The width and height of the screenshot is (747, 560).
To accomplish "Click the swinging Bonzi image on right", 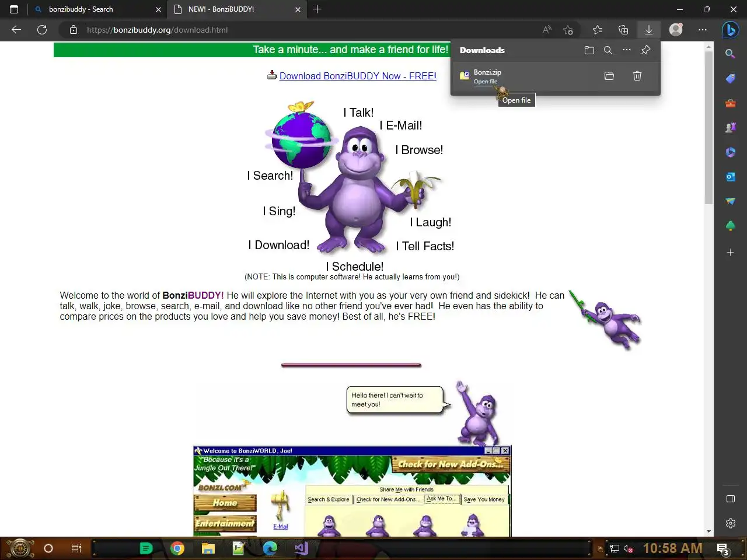I will coord(605,320).
